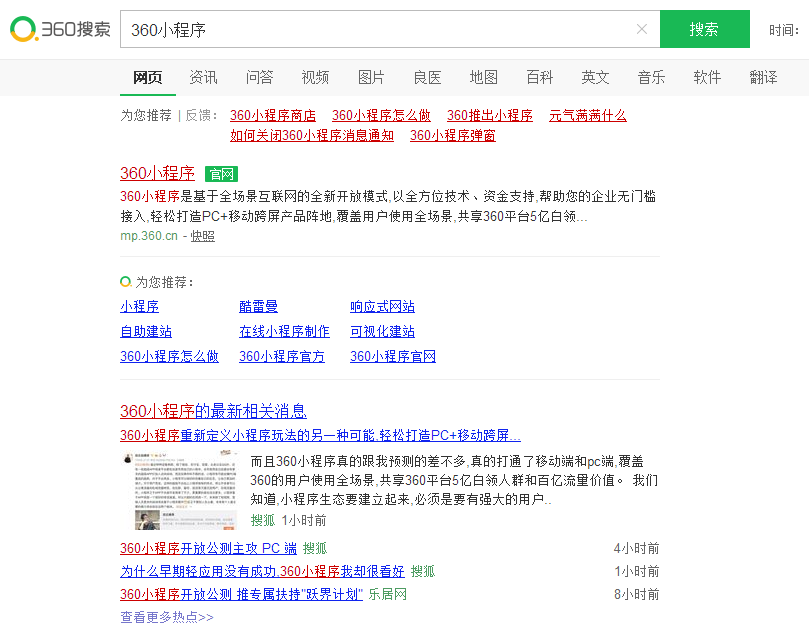The height and width of the screenshot is (630, 809).
Task: Switch to the 地图 tab
Action: 483,77
